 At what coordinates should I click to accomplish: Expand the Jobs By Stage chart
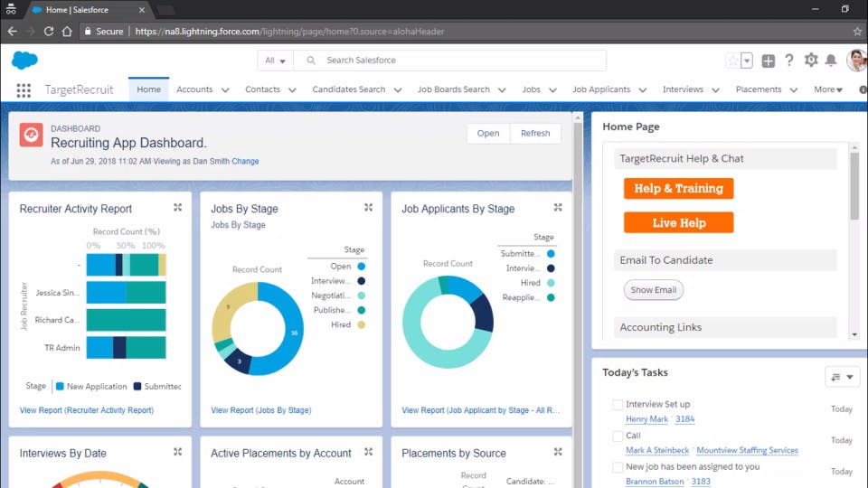point(368,208)
